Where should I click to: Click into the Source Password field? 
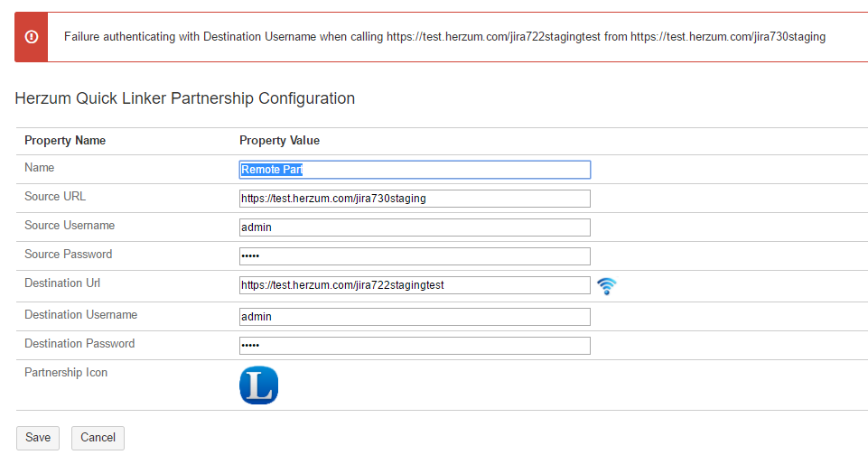point(415,256)
